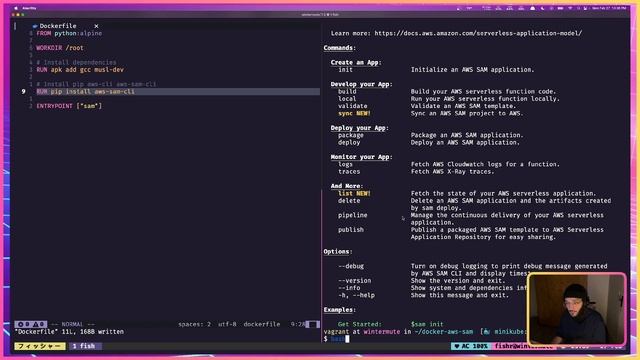Close the Dockerfile buffer tab
The image size is (640, 360).
tap(96, 26)
